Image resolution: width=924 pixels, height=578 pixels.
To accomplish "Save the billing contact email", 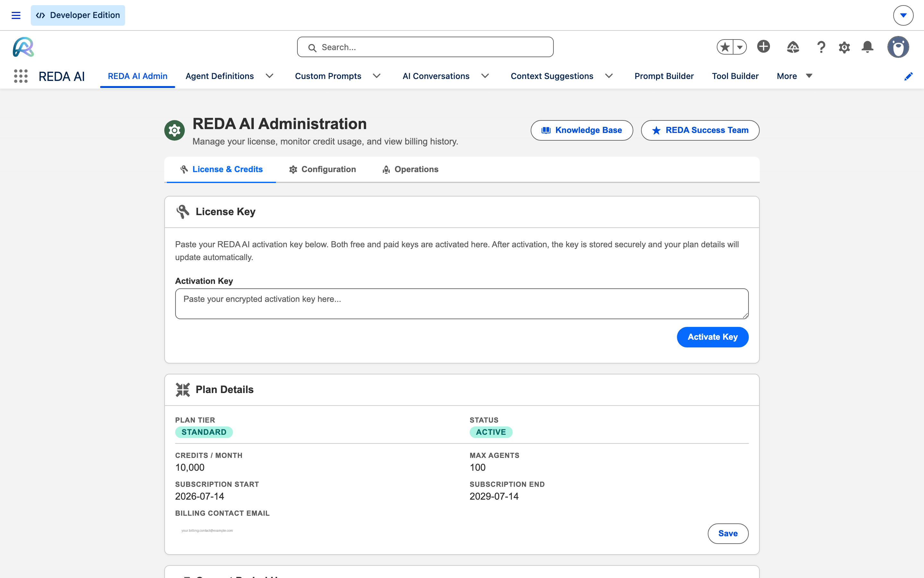I will tap(728, 534).
